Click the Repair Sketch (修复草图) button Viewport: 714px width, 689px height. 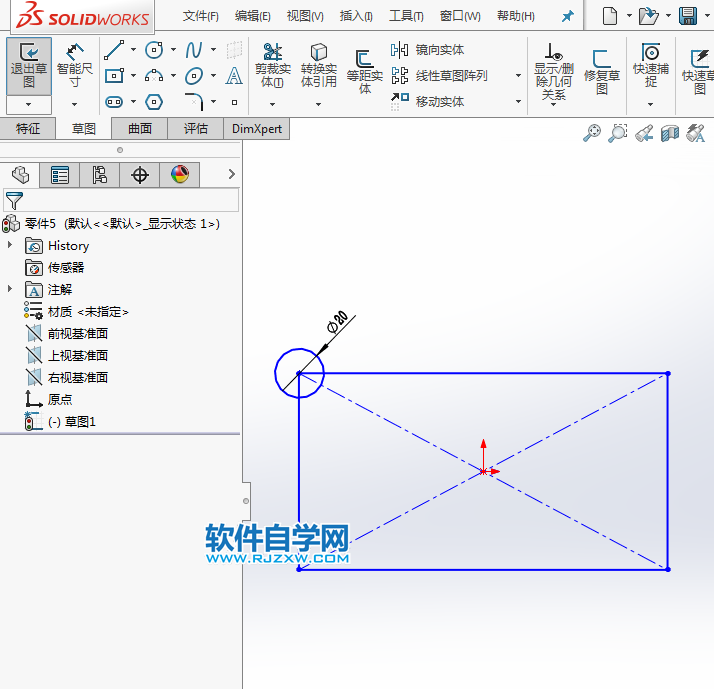point(601,72)
